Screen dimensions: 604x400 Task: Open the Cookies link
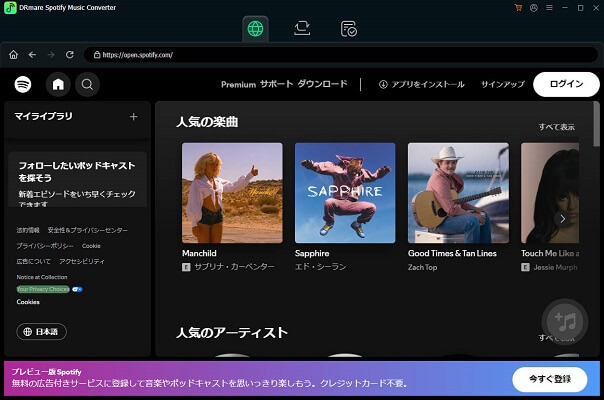point(28,302)
